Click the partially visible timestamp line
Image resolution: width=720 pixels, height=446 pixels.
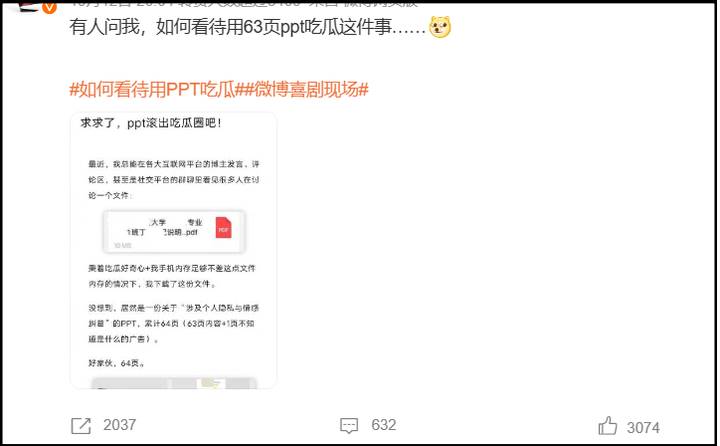pyautogui.click(x=243, y=4)
